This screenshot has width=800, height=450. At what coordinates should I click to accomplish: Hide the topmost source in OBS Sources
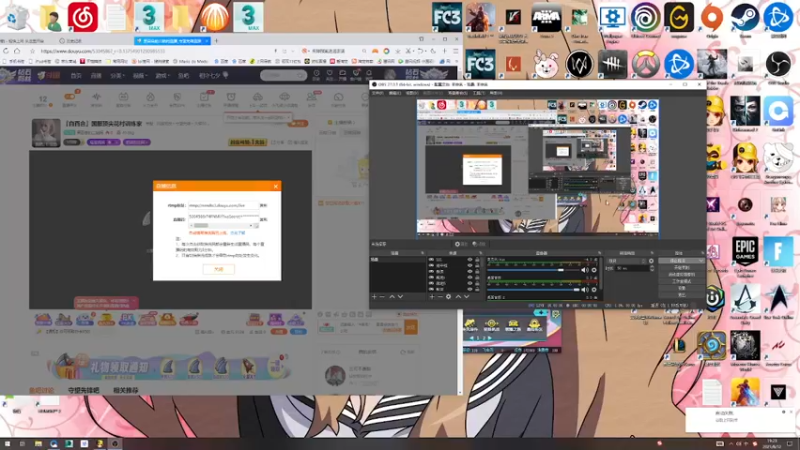pyautogui.click(x=470, y=260)
